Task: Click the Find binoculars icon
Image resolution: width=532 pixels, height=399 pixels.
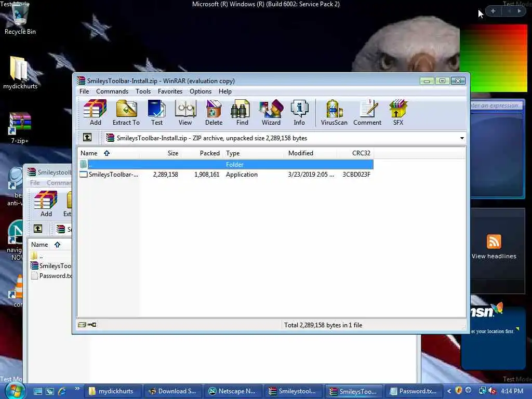Action: tap(242, 112)
